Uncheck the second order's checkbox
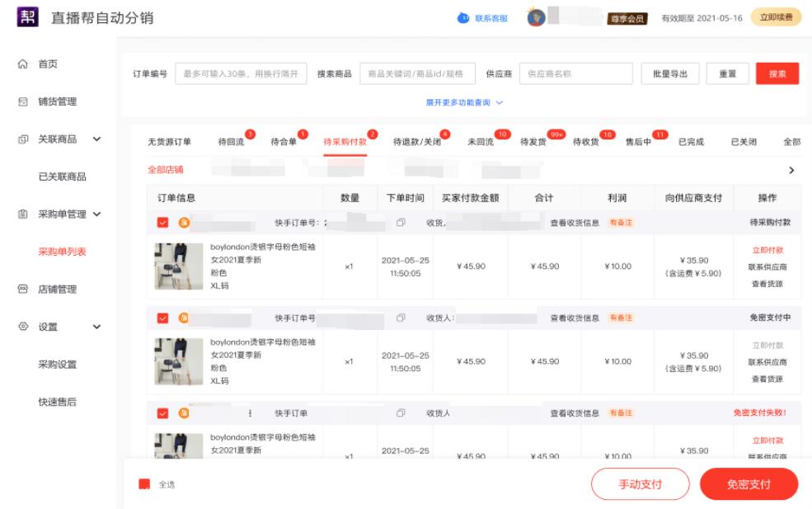This screenshot has width=812, height=509. (x=162, y=318)
